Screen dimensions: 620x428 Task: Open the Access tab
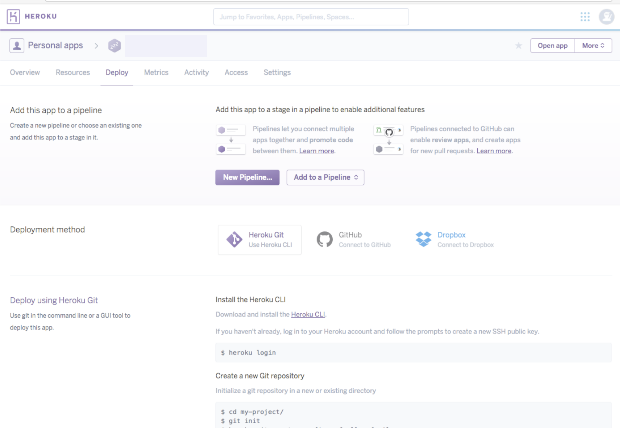coord(236,72)
